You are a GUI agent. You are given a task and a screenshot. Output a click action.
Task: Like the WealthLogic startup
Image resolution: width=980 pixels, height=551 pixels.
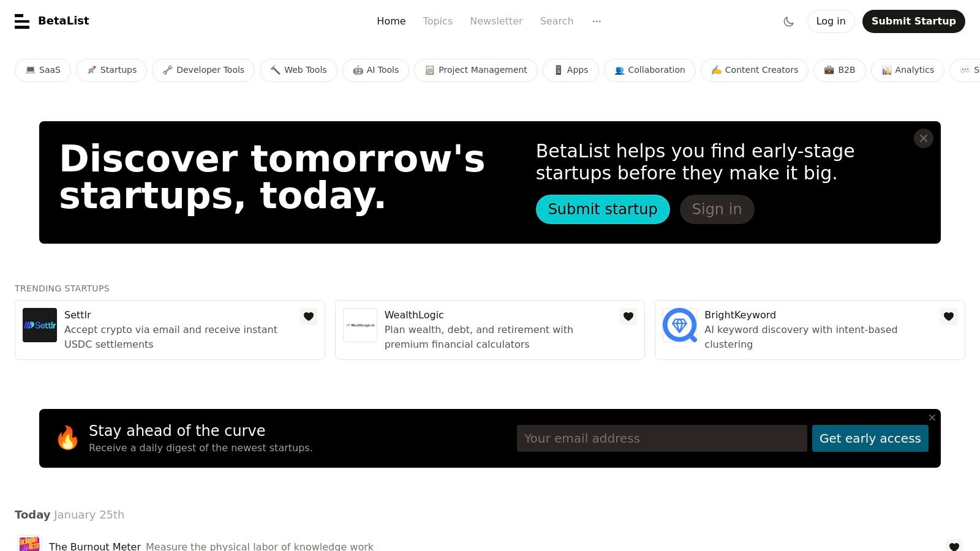click(628, 317)
